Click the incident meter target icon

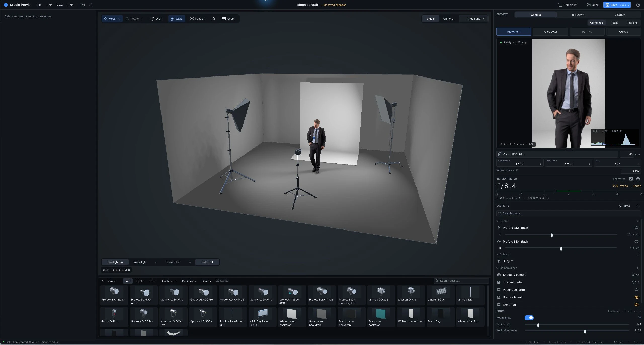[x=638, y=179]
